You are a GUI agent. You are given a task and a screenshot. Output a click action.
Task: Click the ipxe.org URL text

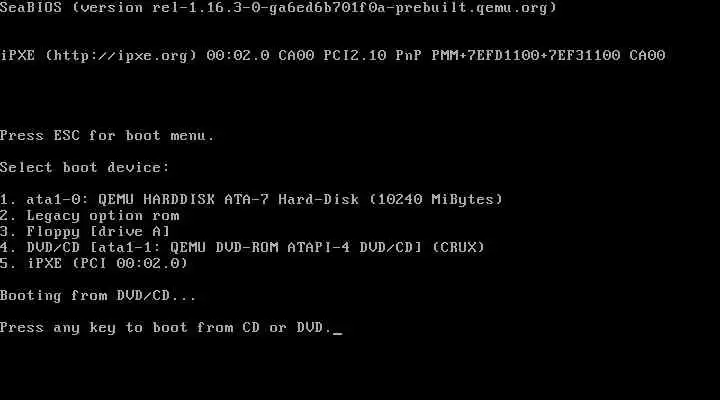point(121,56)
